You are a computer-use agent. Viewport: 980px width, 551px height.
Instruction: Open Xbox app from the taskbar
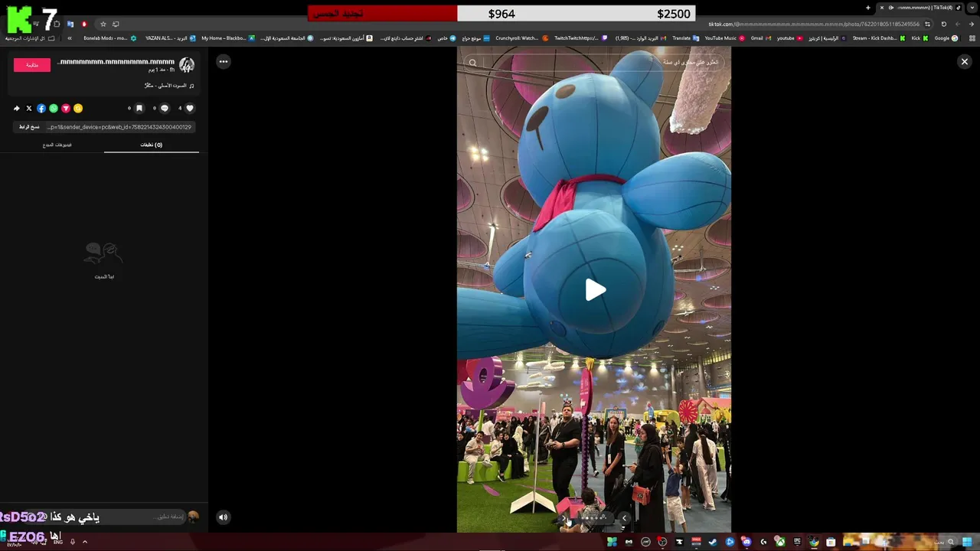[780, 542]
